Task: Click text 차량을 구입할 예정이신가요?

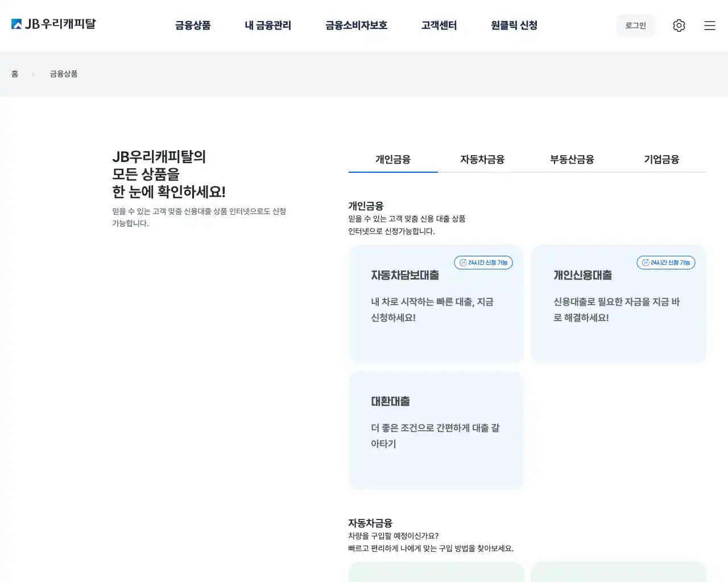Action: coord(394,536)
